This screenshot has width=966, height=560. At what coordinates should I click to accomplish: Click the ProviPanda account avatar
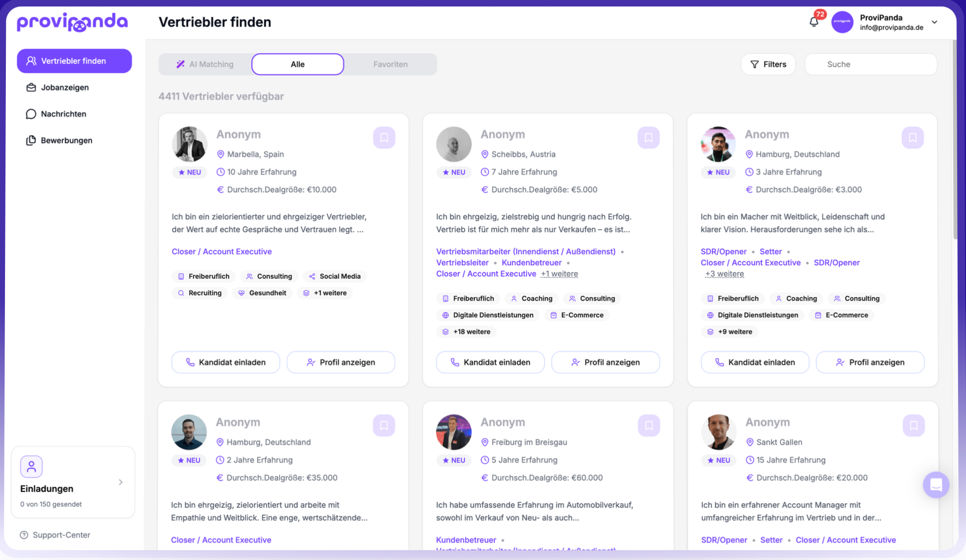[842, 22]
